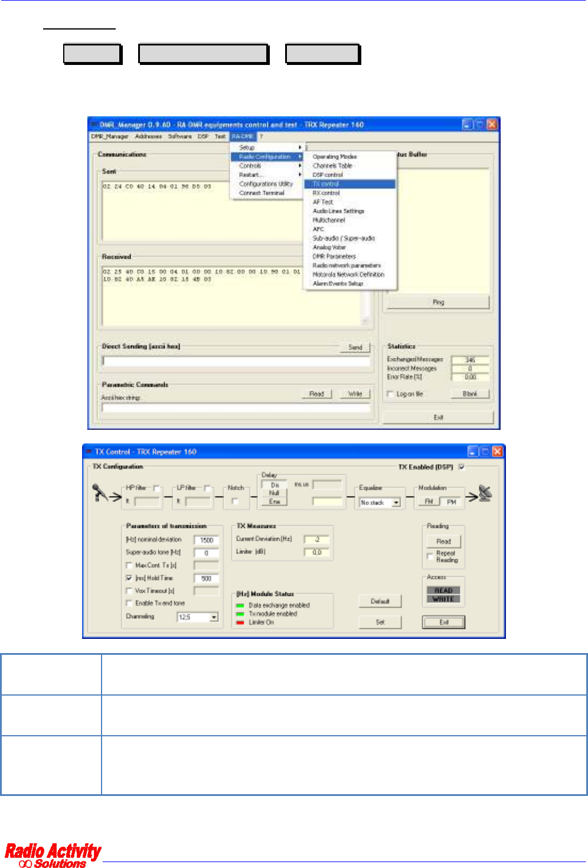Image resolution: width=588 pixels, height=868 pixels.
Task: Choose TX control submenu item
Action: 349,184
